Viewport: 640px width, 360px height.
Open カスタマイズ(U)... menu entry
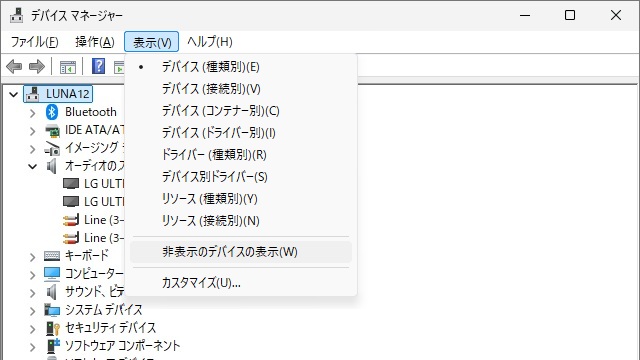click(241, 282)
